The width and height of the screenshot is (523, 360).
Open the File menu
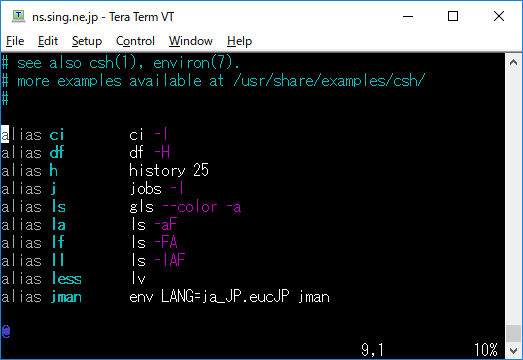pyautogui.click(x=15, y=41)
